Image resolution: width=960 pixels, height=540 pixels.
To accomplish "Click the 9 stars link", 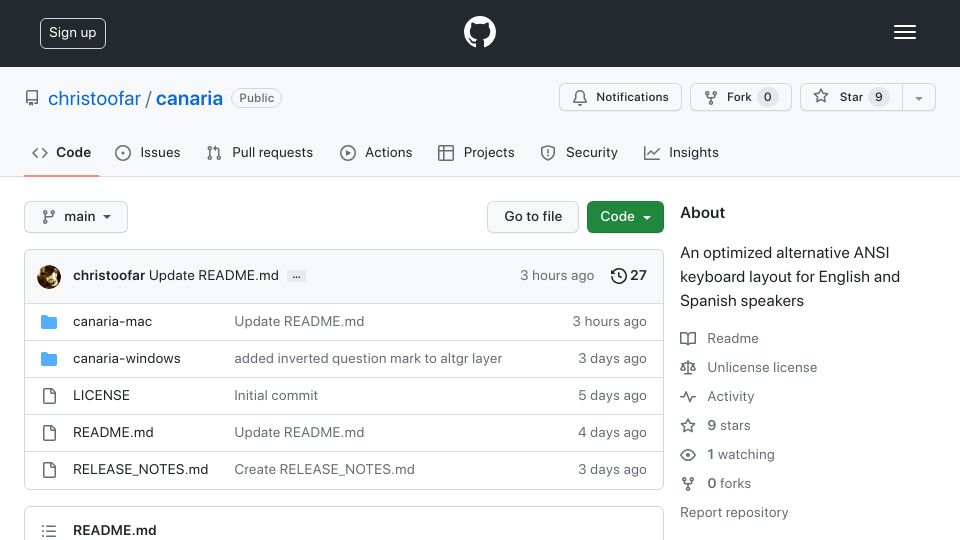I will coord(729,426).
